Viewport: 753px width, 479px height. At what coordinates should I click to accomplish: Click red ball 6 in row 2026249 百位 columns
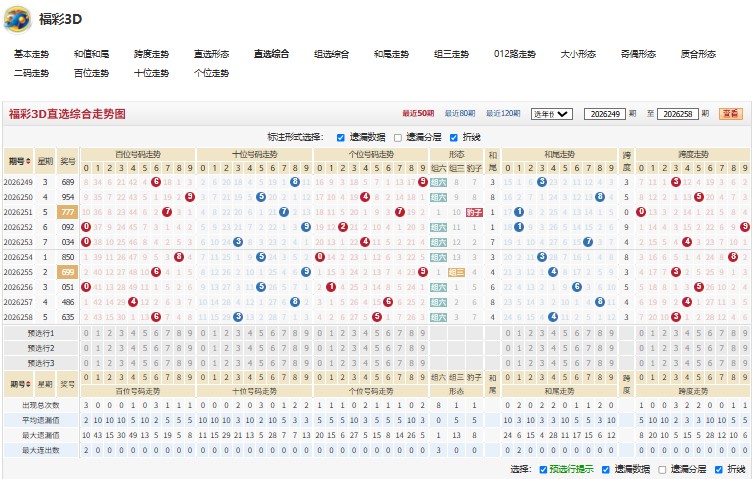tap(156, 182)
